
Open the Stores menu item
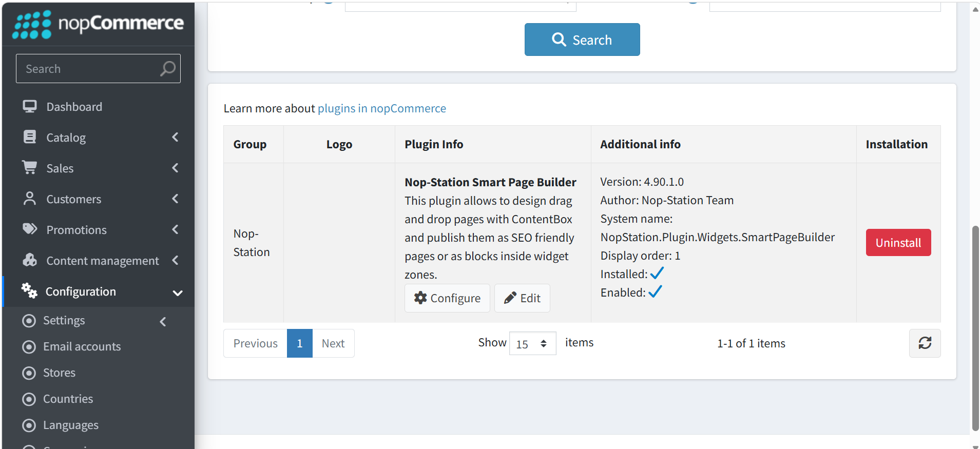(98, 373)
